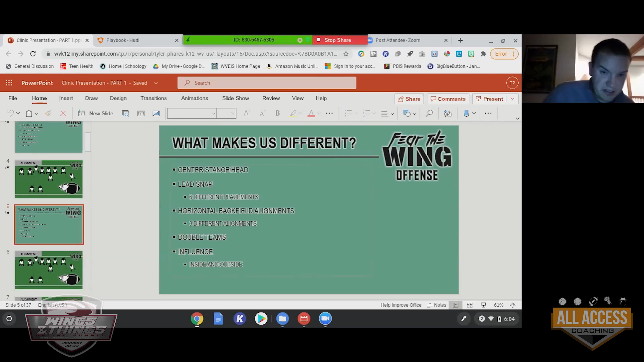Click the Find magnifier icon in ribbon
The height and width of the screenshot is (362, 644).
(429, 113)
